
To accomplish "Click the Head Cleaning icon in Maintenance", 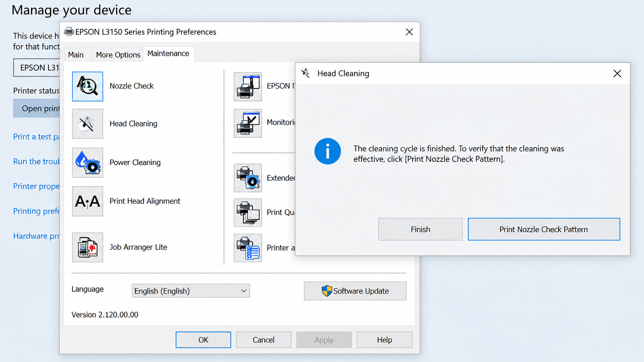I will 87,124.
